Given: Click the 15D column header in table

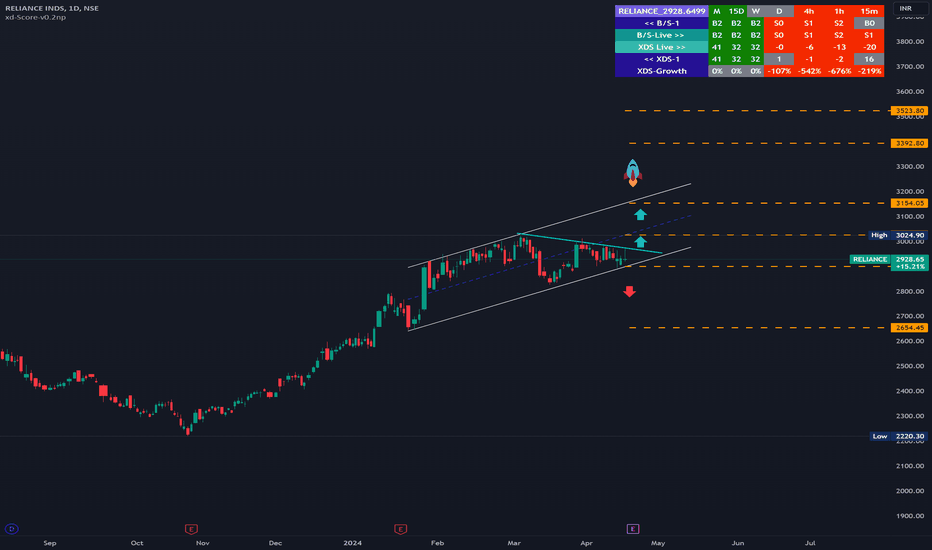Looking at the screenshot, I should click(736, 11).
